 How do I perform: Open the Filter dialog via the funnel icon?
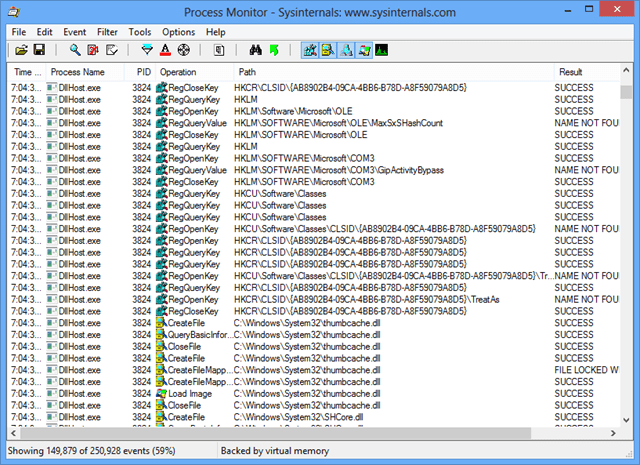(x=148, y=50)
